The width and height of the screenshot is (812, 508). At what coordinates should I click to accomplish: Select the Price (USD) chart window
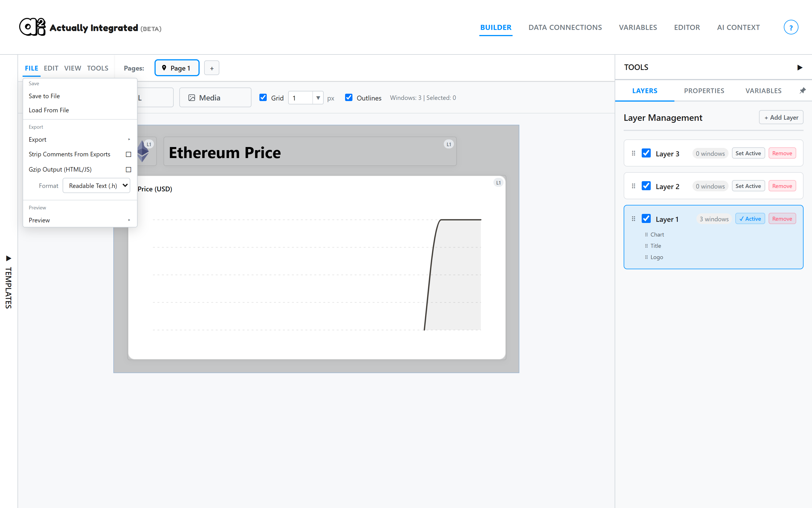[x=317, y=268]
